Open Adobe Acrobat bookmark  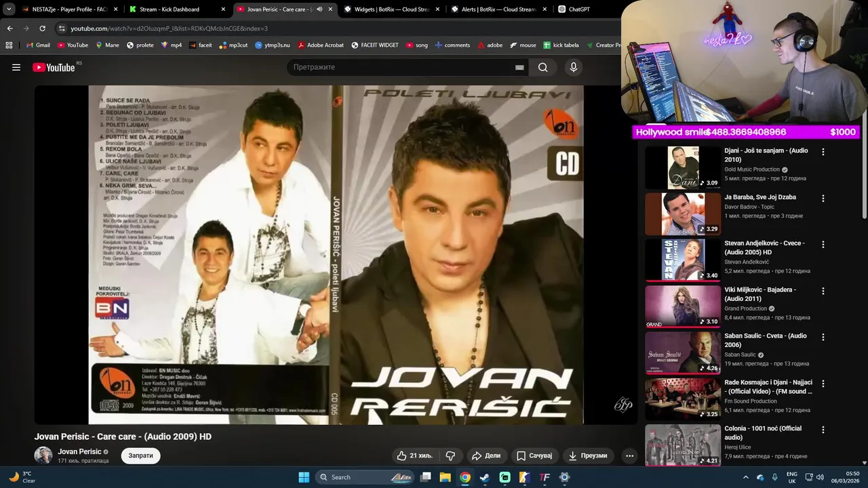[x=320, y=45]
